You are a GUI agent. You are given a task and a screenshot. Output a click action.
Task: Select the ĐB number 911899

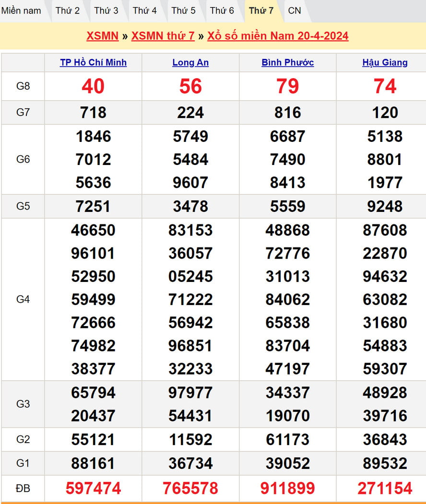click(288, 488)
